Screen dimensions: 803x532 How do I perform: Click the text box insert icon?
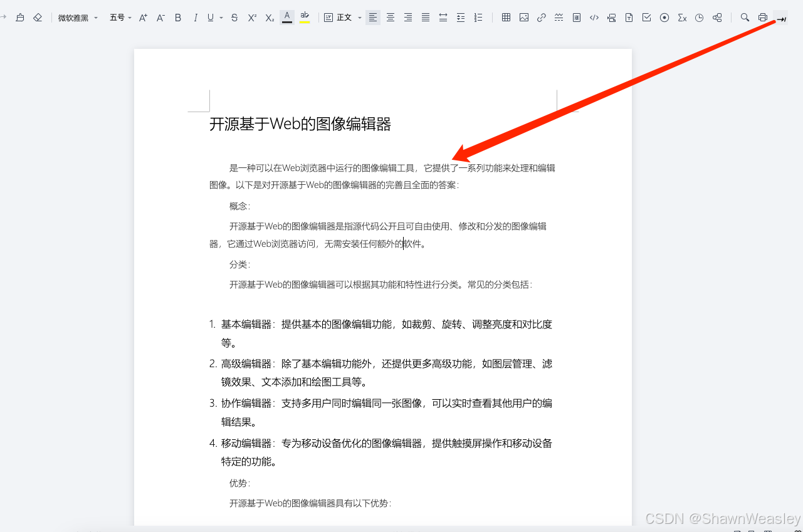click(x=577, y=18)
